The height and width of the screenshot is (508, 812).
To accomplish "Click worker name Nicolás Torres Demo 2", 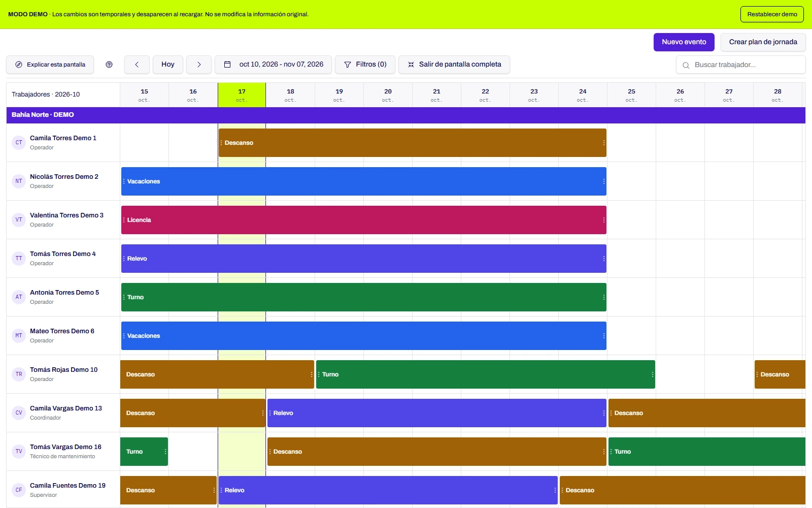I will pyautogui.click(x=64, y=177).
